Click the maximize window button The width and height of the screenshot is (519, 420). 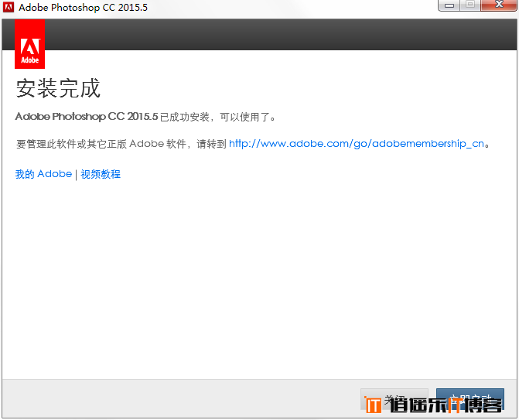pyautogui.click(x=470, y=5)
